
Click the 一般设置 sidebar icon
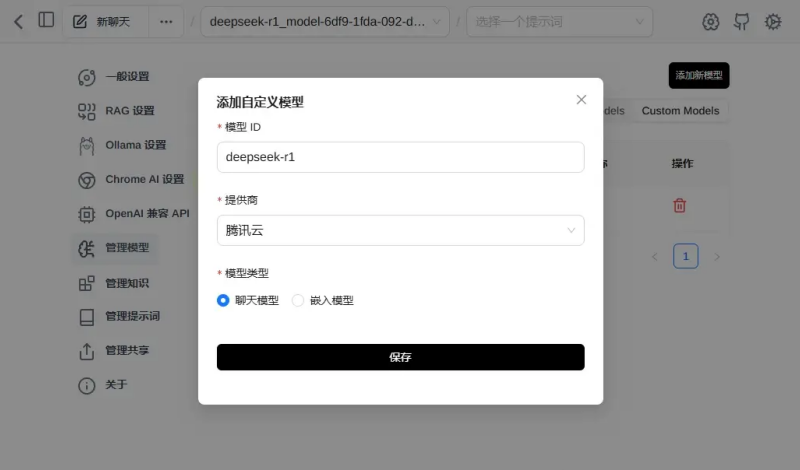[x=86, y=78]
